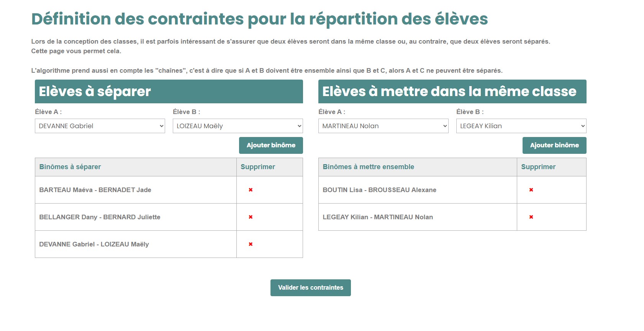Select Supprimer header in the separate table

click(258, 167)
